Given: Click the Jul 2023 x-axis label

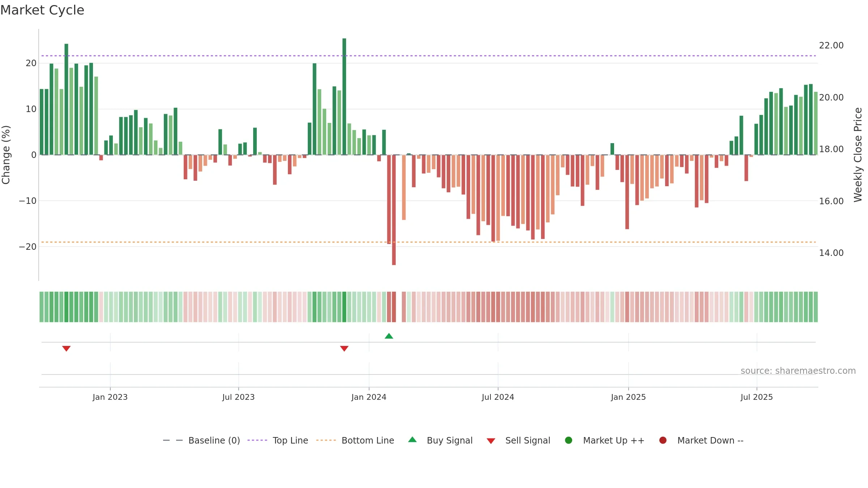Looking at the screenshot, I should [238, 397].
